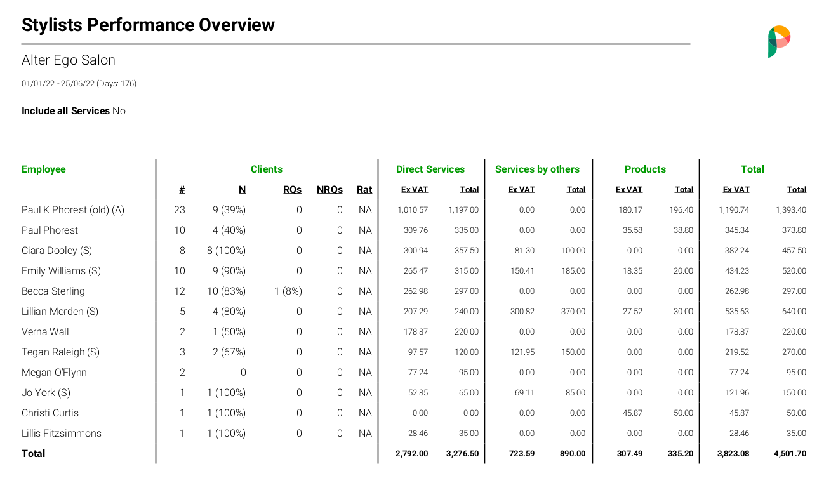831x504 pixels.
Task: Click the 180.17 products Ex VAT value
Action: tap(630, 210)
